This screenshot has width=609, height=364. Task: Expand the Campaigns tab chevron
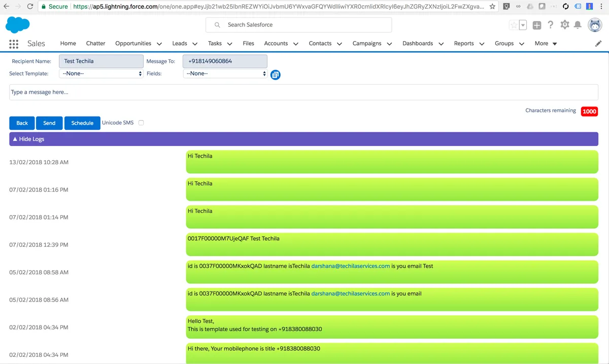tap(389, 44)
